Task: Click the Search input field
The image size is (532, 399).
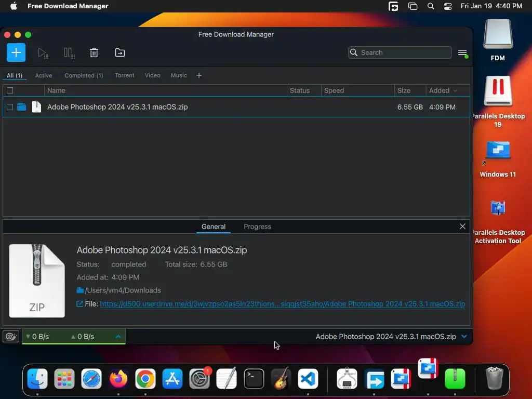Action: point(400,52)
